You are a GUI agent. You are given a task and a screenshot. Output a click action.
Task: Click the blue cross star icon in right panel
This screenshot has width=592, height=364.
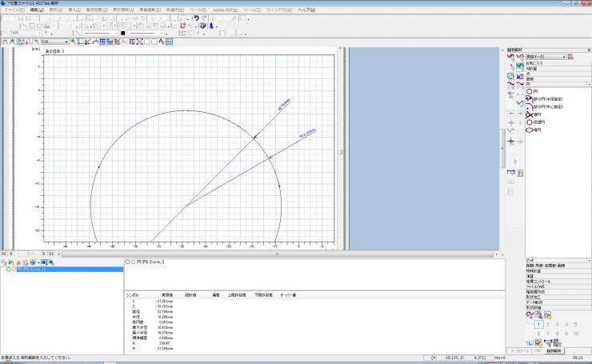[511, 142]
